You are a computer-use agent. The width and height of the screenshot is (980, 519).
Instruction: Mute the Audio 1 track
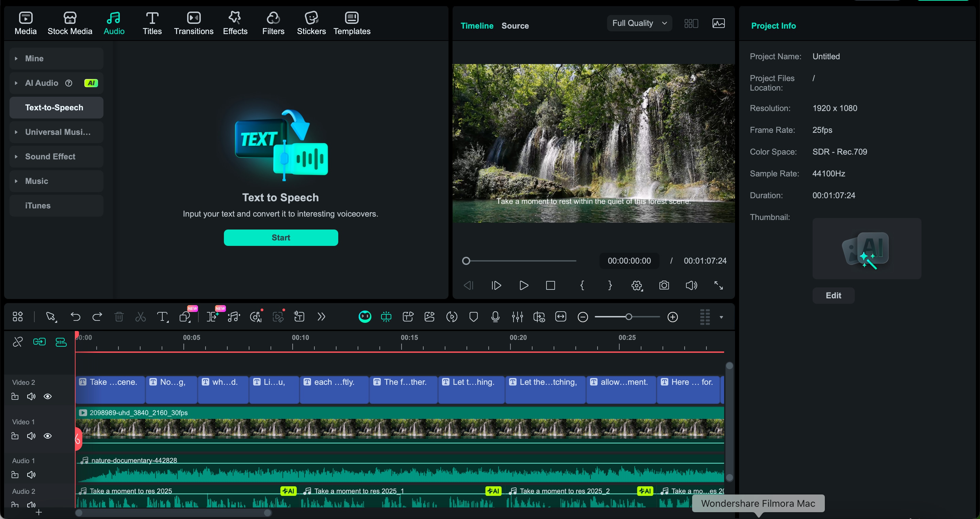click(x=31, y=475)
